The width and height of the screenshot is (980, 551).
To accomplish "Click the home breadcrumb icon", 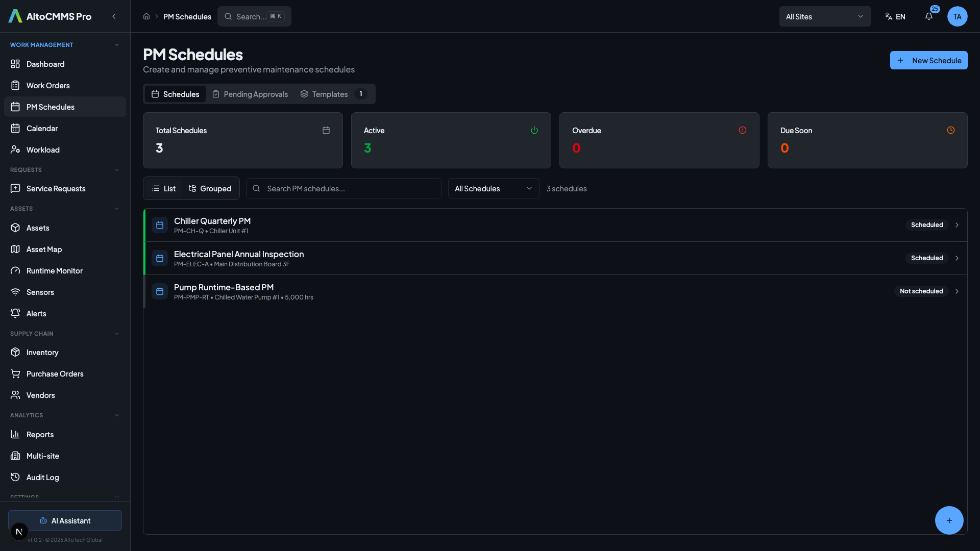I will (x=146, y=16).
